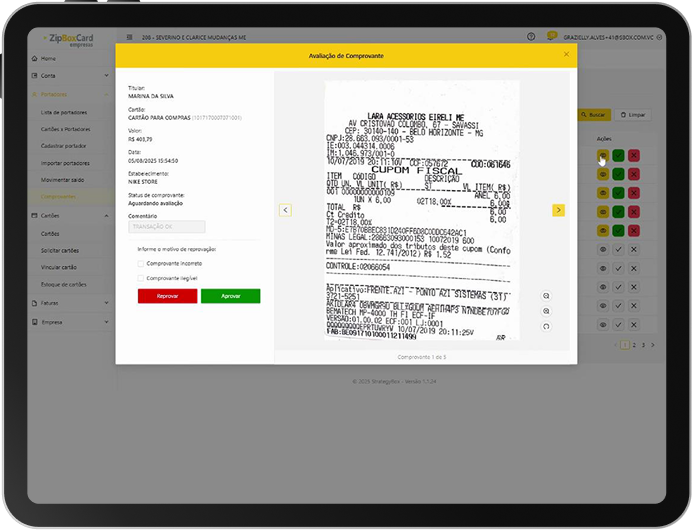Expand the Faturas sidebar menu

click(106, 302)
